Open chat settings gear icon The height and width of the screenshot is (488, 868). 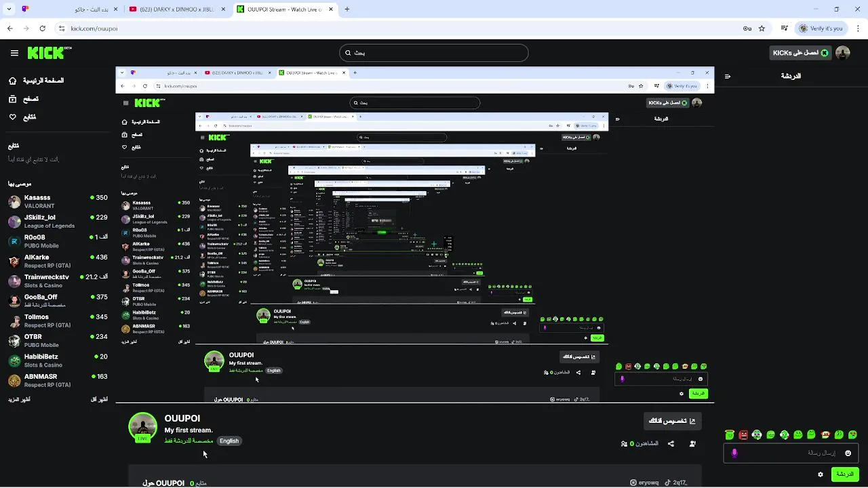coord(821,474)
